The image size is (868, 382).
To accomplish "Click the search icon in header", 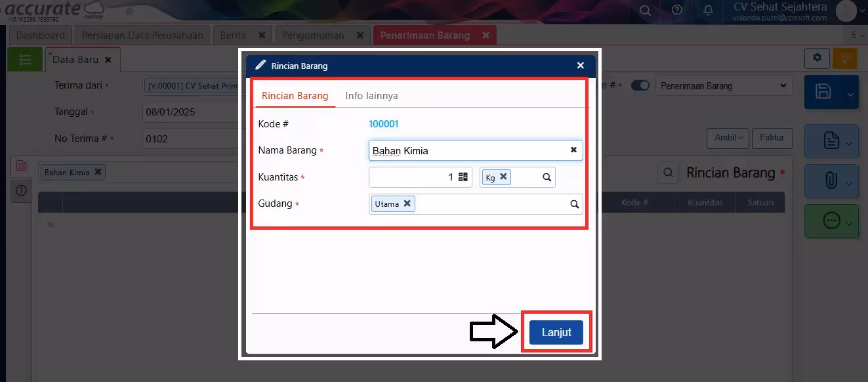I will (x=645, y=11).
